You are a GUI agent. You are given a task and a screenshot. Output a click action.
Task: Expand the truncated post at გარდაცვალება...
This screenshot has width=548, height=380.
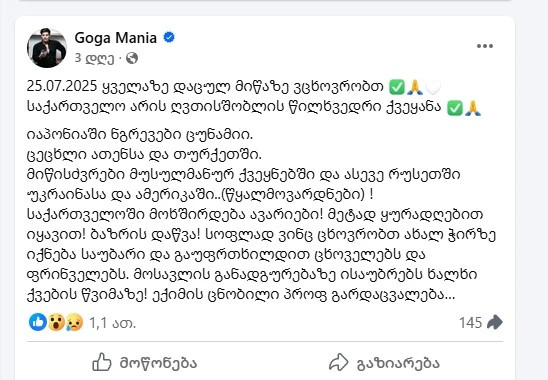click(393, 295)
